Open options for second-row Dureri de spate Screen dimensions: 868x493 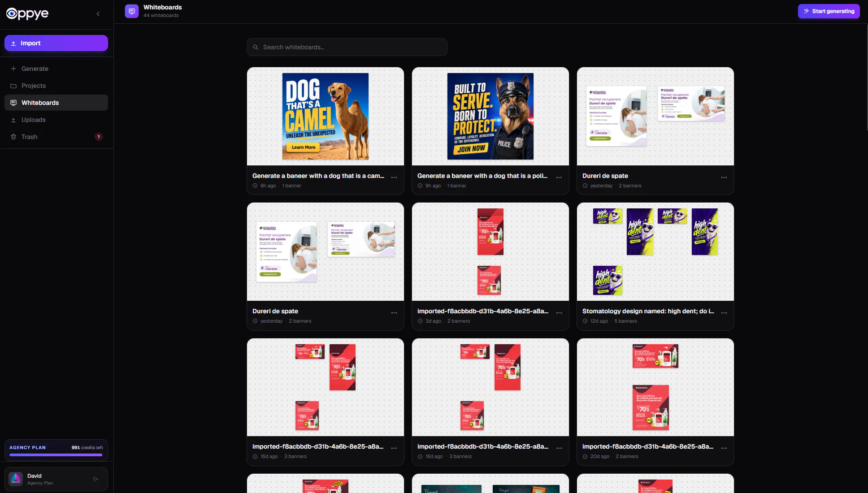point(394,313)
